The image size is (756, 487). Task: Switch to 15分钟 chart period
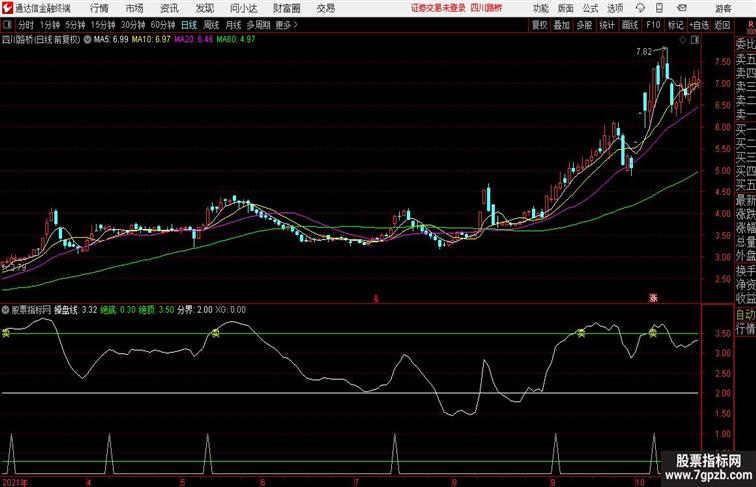pyautogui.click(x=103, y=25)
